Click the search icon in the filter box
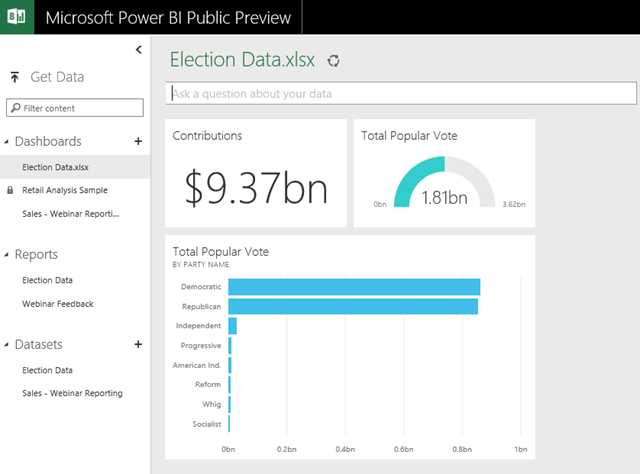 (x=15, y=108)
